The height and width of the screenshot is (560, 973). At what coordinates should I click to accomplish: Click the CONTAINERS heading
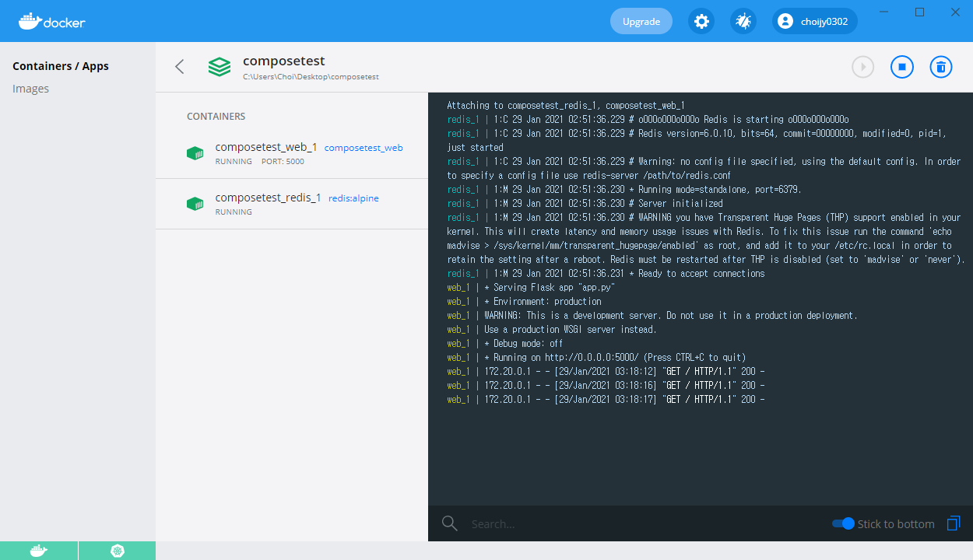216,116
